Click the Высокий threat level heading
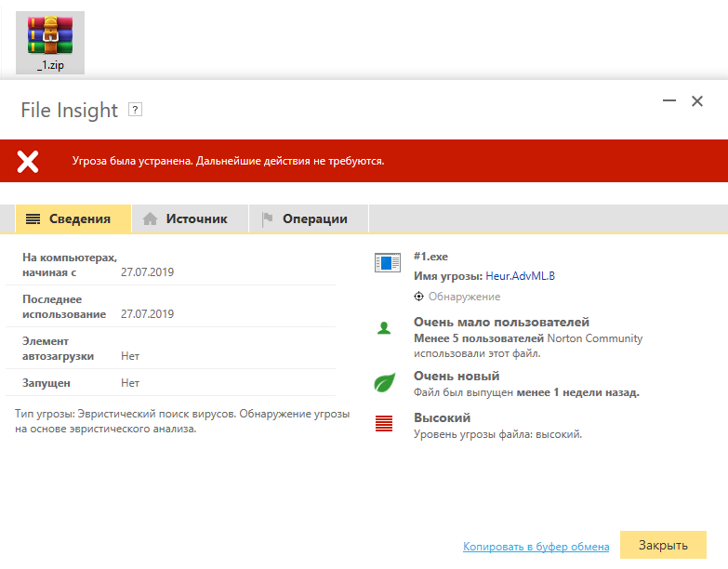This screenshot has height=569, width=728. pyautogui.click(x=442, y=417)
